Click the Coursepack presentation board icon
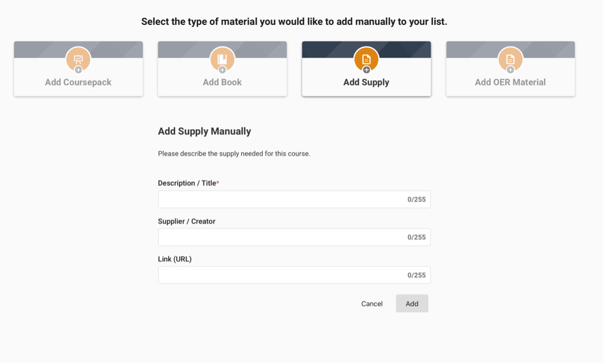This screenshot has width=603, height=364. [78, 59]
